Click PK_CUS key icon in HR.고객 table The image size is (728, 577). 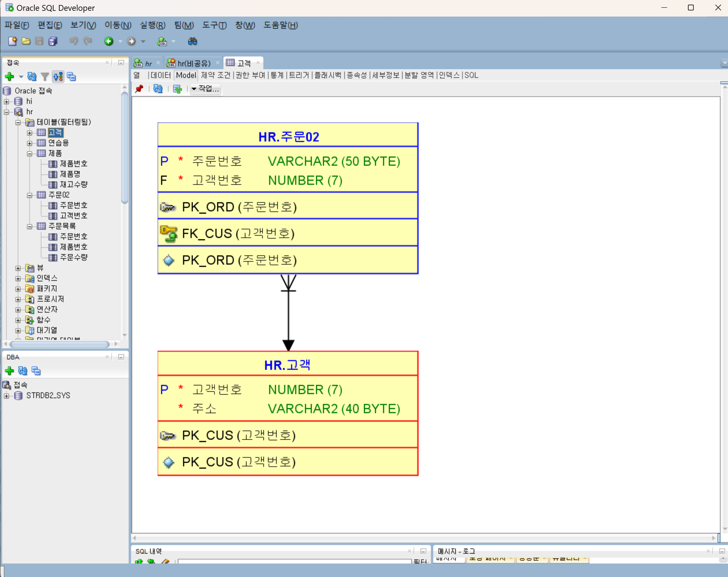coord(168,436)
